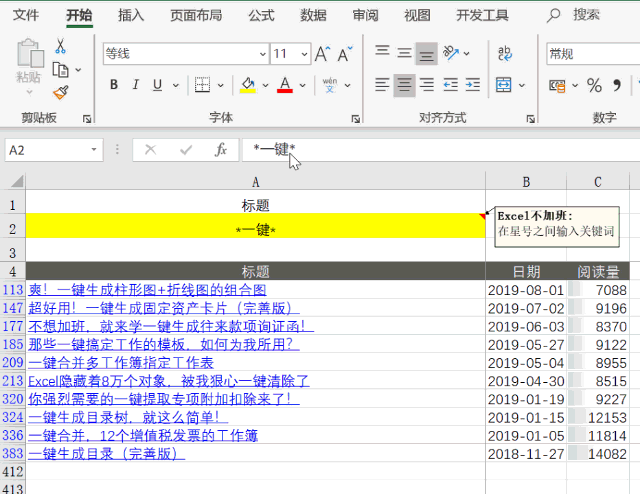Apply comma style format
This screenshot has width=640, height=494.
tap(617, 85)
